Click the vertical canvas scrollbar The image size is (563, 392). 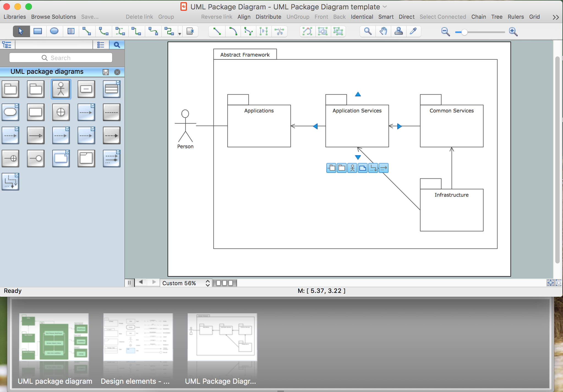(557, 160)
